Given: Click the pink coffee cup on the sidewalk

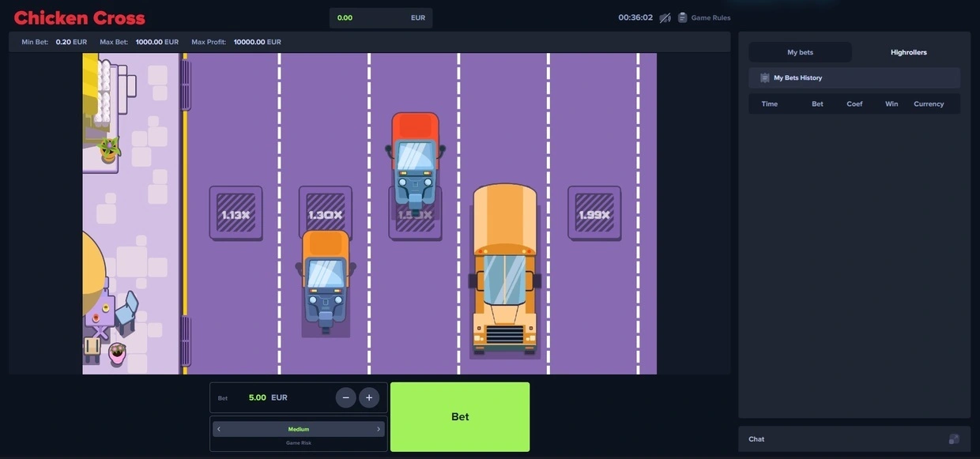Looking at the screenshot, I should 117,354.
